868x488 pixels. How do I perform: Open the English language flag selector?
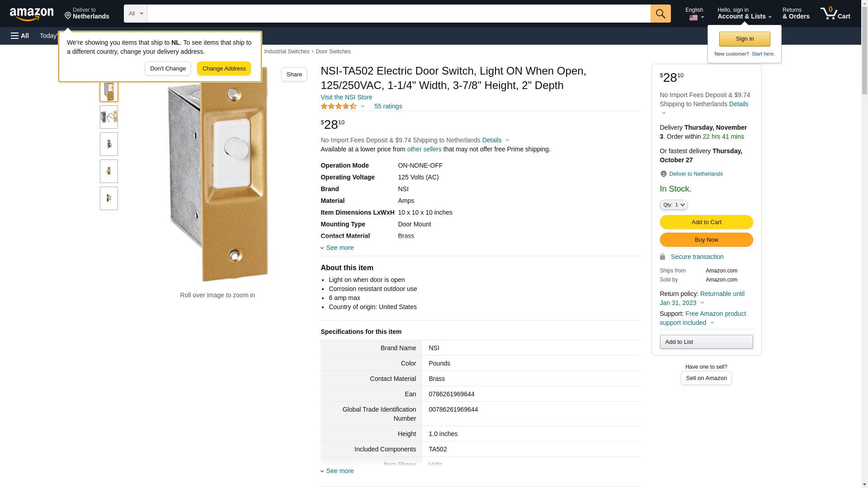pos(694,14)
